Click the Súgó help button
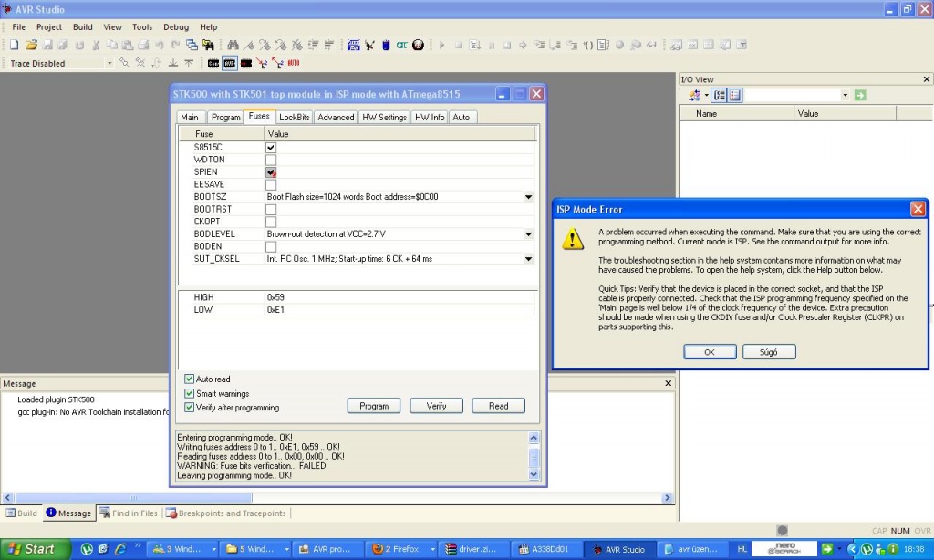Screen dimensions: 934x560 pos(768,352)
